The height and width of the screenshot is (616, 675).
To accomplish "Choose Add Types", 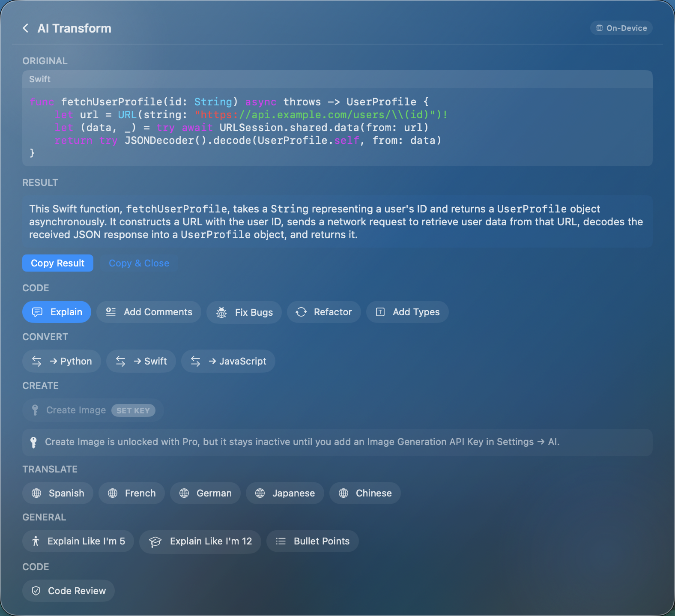I will tap(407, 312).
